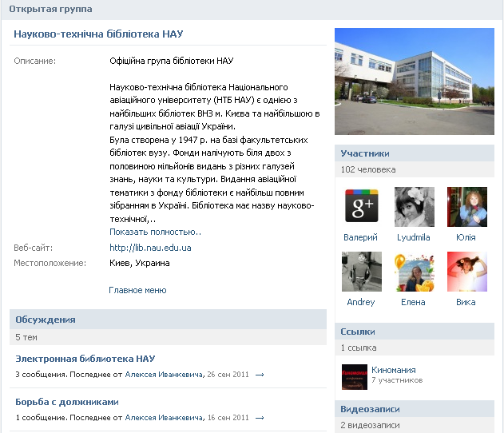Open the Обсуждения section header
This screenshot has height=433, width=504.
coord(168,320)
